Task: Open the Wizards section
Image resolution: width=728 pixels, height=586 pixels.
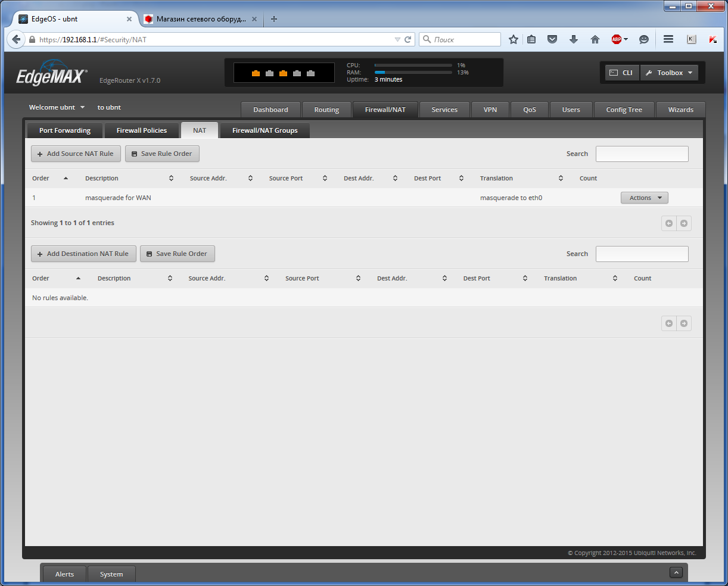Action: tap(680, 110)
